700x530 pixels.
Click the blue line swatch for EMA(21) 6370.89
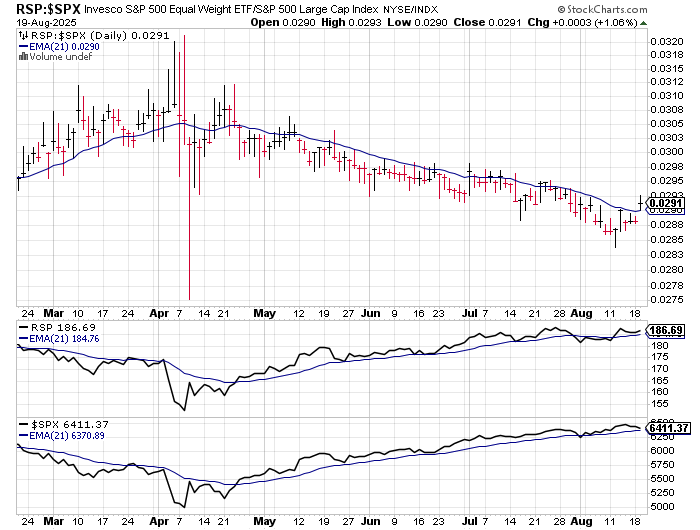tap(23, 435)
